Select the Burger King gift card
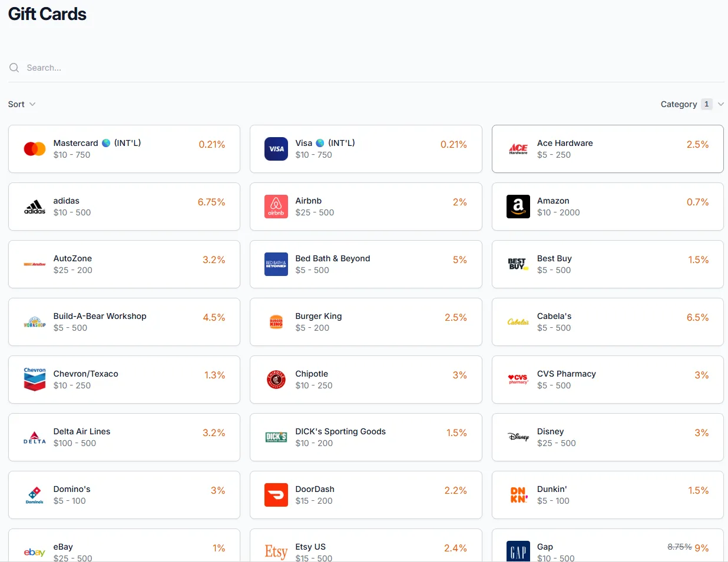The width and height of the screenshot is (728, 562). [x=365, y=322]
